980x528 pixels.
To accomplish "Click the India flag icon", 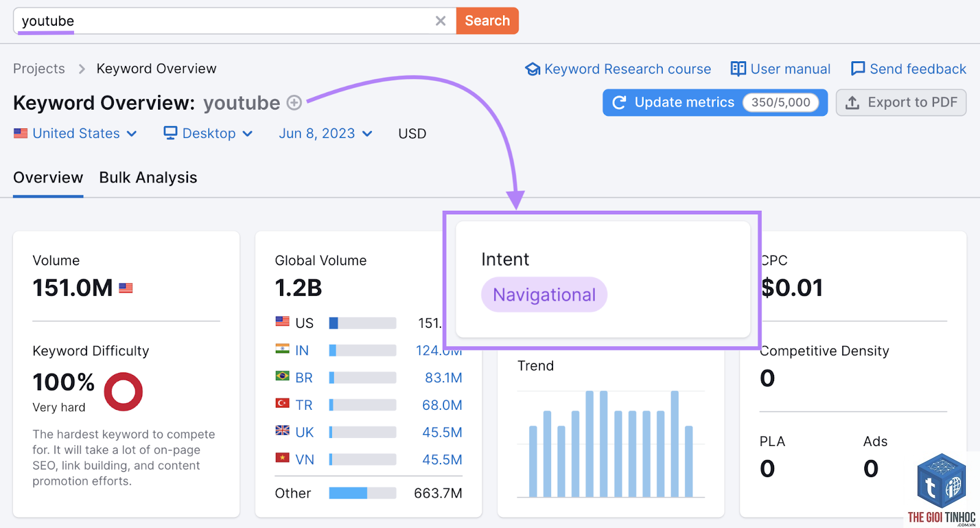I will tap(282, 349).
